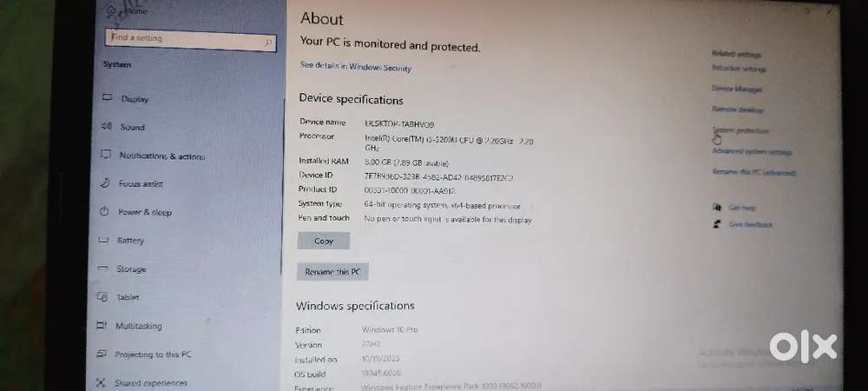Click the Device ID value row
The height and width of the screenshot is (391, 868).
437,178
